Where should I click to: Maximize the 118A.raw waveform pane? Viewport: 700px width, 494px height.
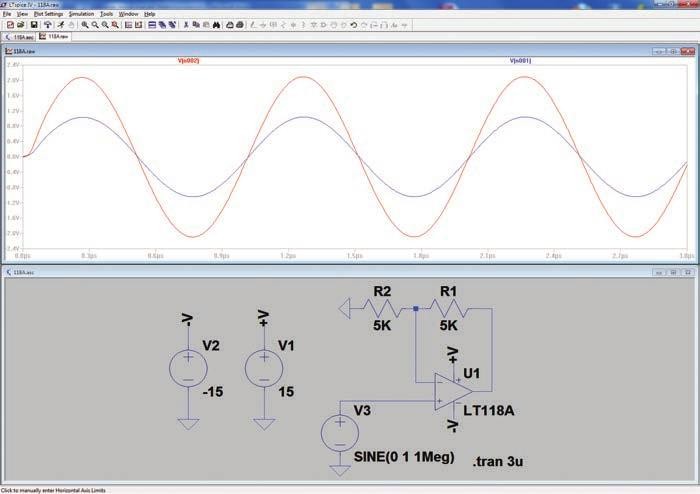point(674,51)
